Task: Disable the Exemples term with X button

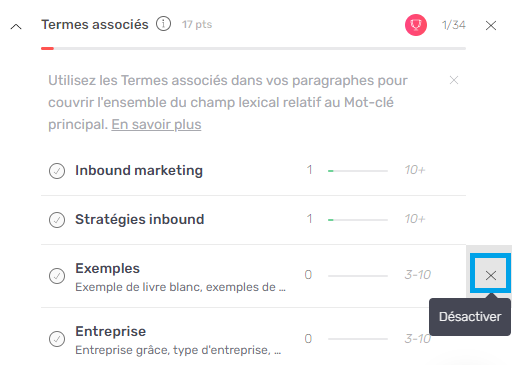Action: coord(491,275)
